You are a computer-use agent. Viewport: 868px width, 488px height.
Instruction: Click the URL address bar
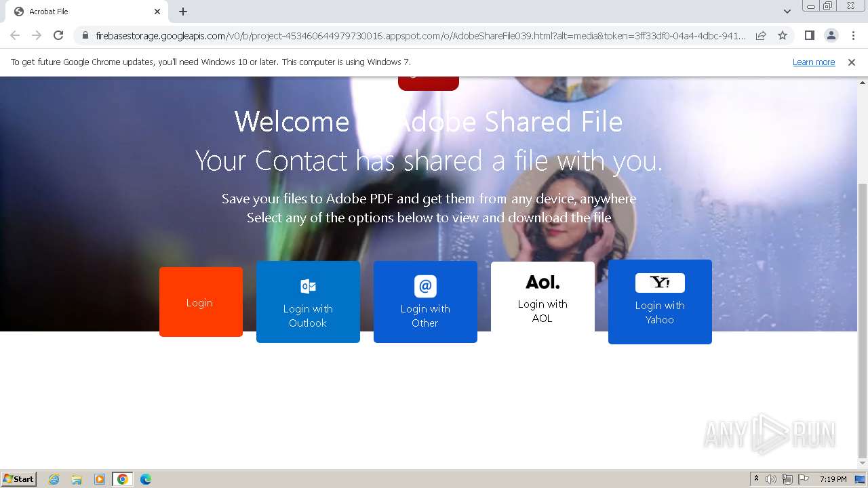[420, 35]
